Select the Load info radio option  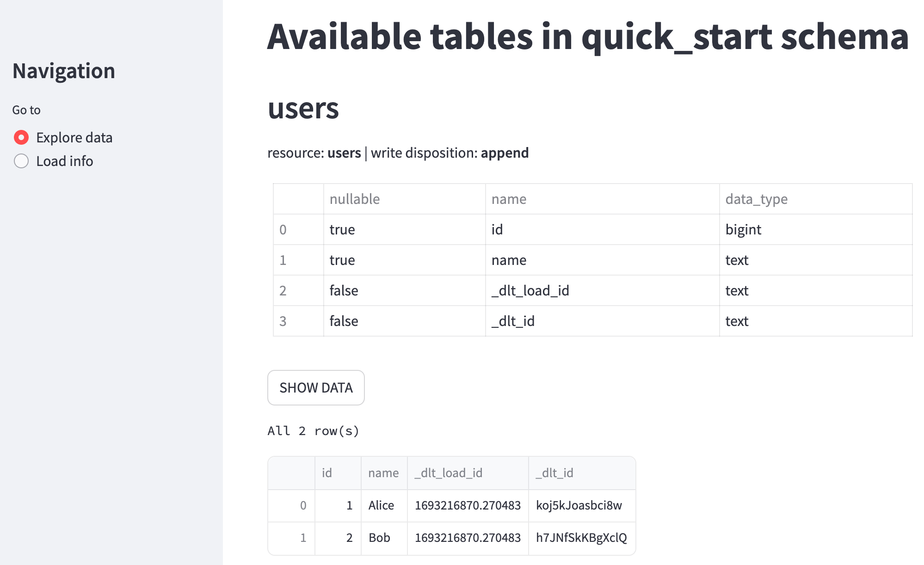coord(21,161)
